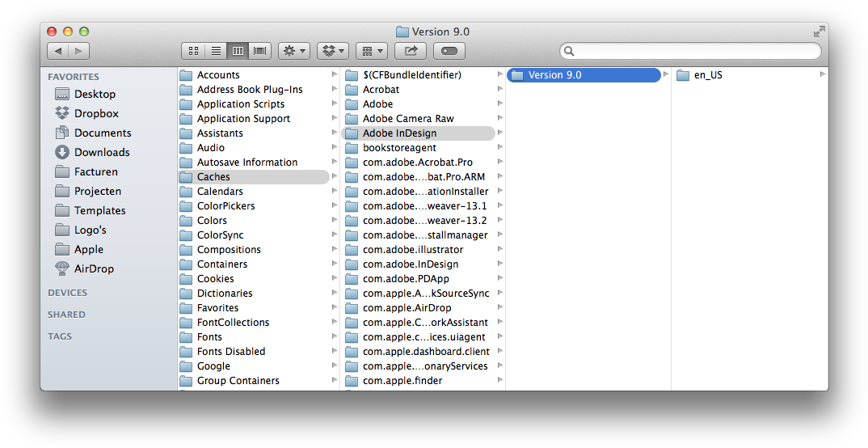Screen dimensions: 868x448
Task: Select com.adobe.illustrator folder
Action: coord(423,249)
